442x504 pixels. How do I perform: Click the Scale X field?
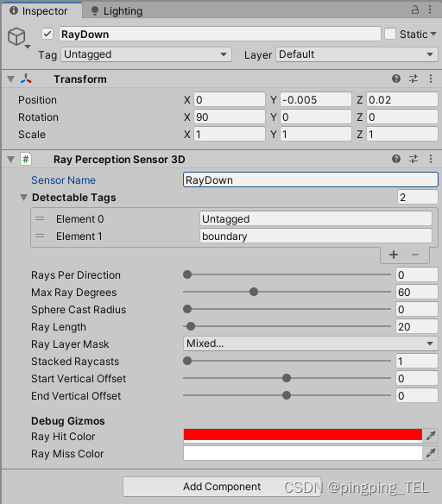(230, 135)
